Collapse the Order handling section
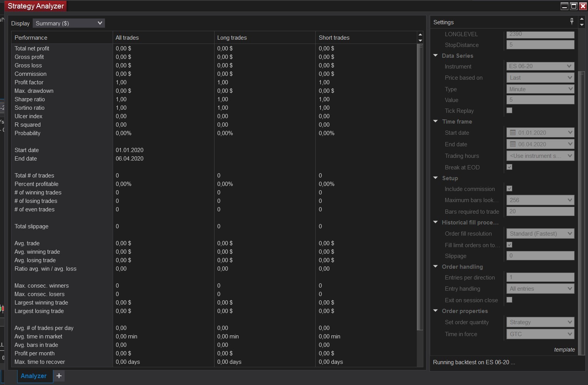The height and width of the screenshot is (385, 588). 436,266
